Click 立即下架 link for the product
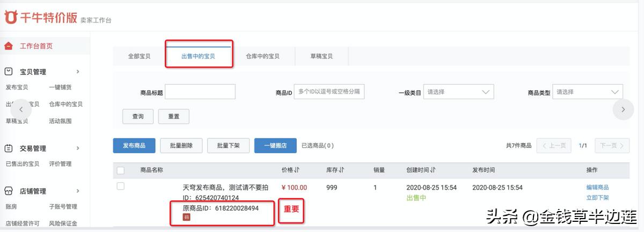644x232 pixels. click(x=597, y=198)
